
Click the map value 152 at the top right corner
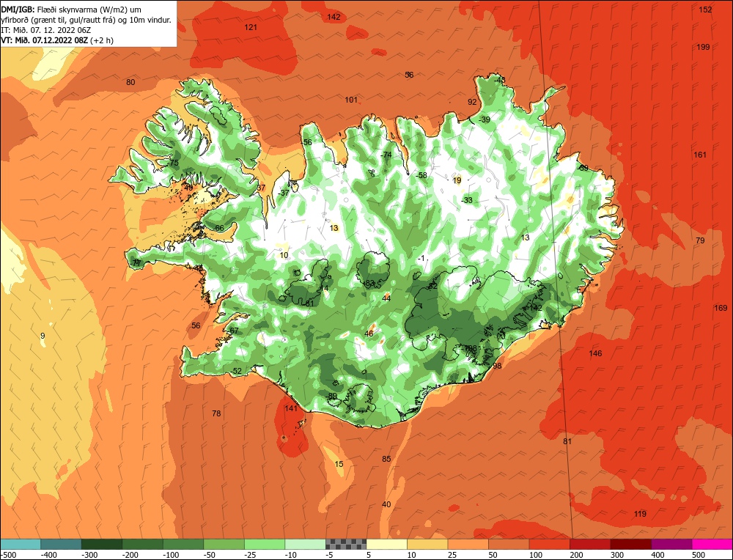pyautogui.click(x=705, y=10)
